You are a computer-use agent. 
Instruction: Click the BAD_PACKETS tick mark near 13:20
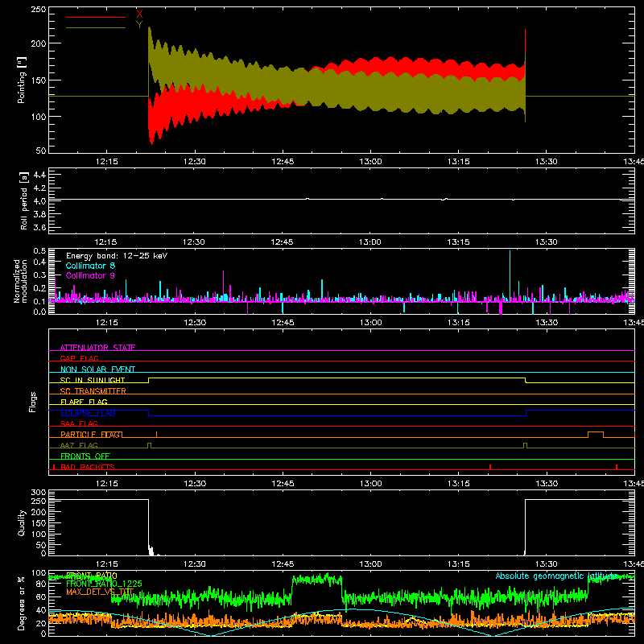pos(490,467)
